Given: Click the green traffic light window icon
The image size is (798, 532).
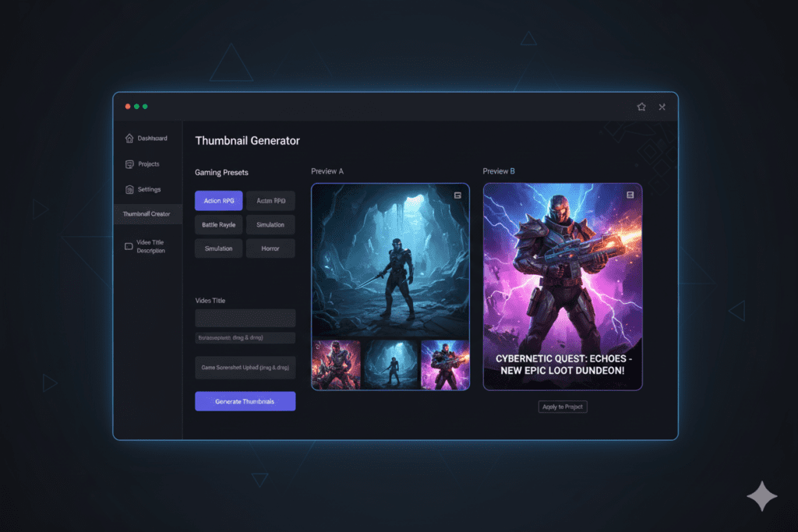Looking at the screenshot, I should point(145,107).
